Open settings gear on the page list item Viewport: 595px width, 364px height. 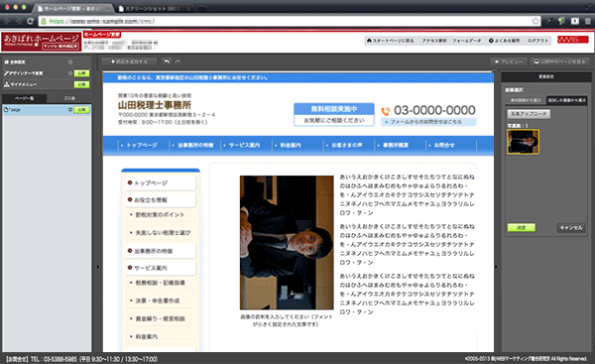pos(70,110)
